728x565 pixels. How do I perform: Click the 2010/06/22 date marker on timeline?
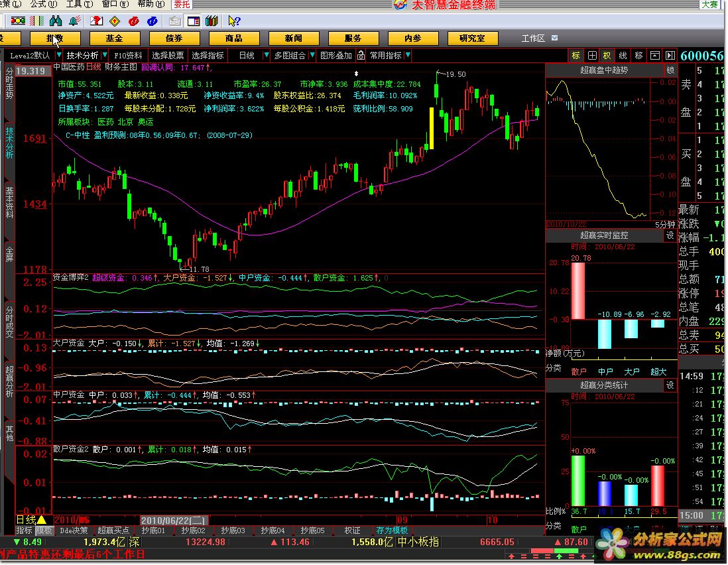pos(174,521)
